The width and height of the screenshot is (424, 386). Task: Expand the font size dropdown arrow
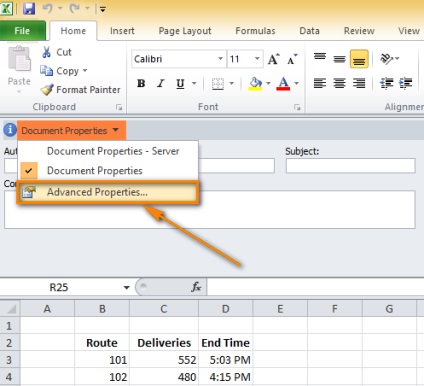click(257, 59)
